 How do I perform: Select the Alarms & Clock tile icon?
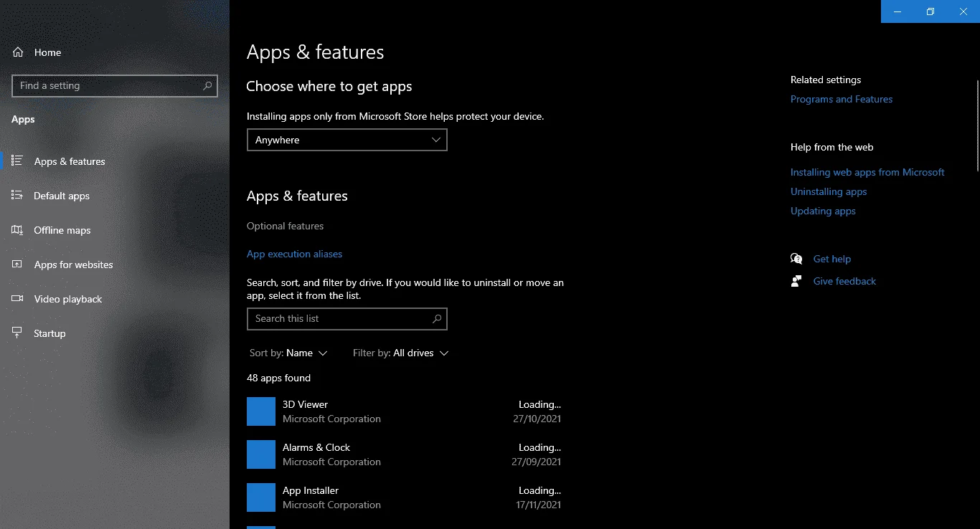pos(261,454)
